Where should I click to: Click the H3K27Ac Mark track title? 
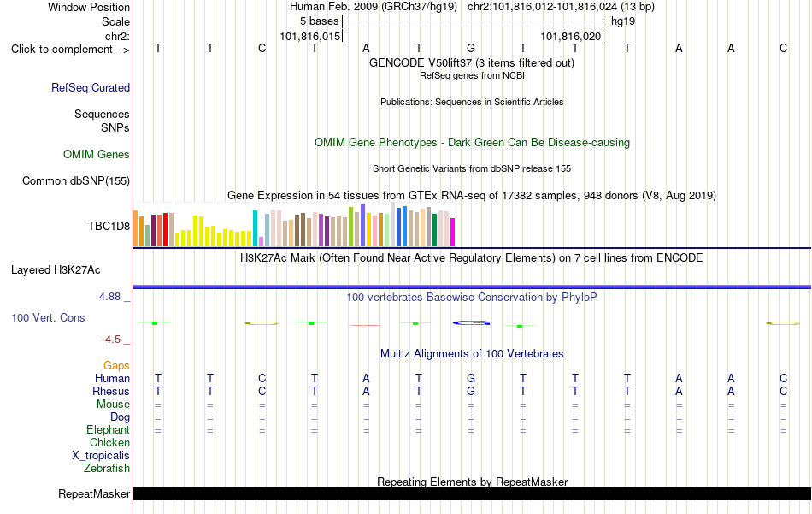coord(471,258)
